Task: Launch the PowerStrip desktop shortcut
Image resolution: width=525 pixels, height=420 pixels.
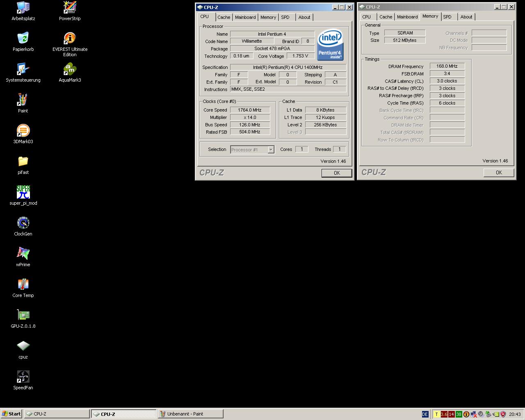Action: [x=70, y=11]
